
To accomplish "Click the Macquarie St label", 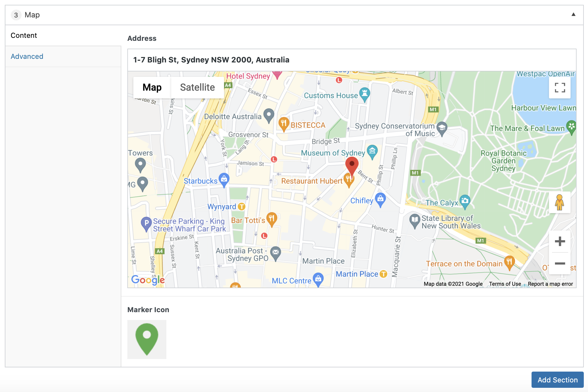I will (397, 256).
